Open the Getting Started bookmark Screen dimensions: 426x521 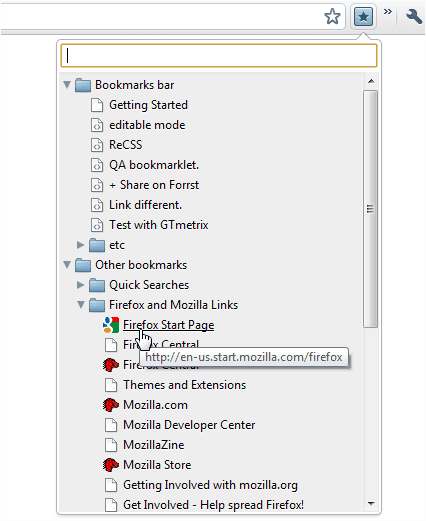(x=148, y=105)
